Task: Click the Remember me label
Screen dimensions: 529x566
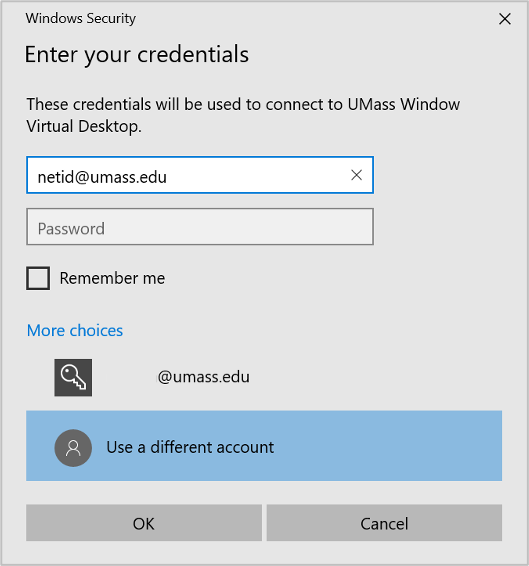Action: click(x=112, y=278)
